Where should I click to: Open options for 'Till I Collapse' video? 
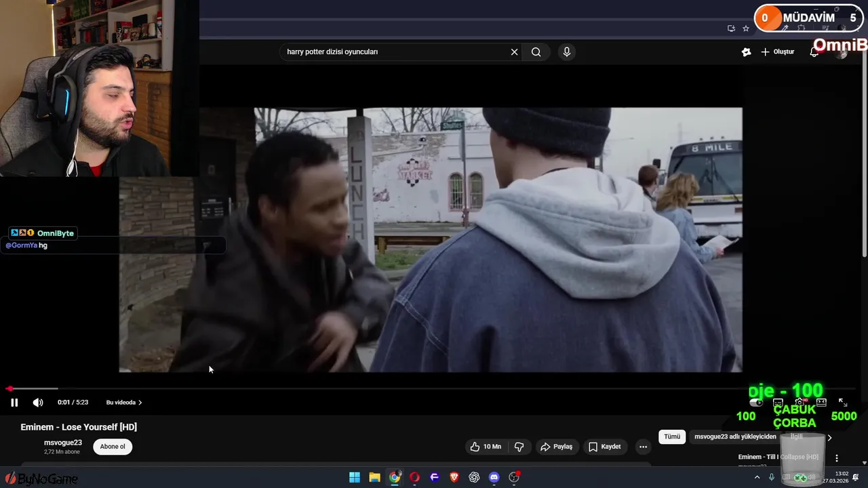(x=837, y=458)
